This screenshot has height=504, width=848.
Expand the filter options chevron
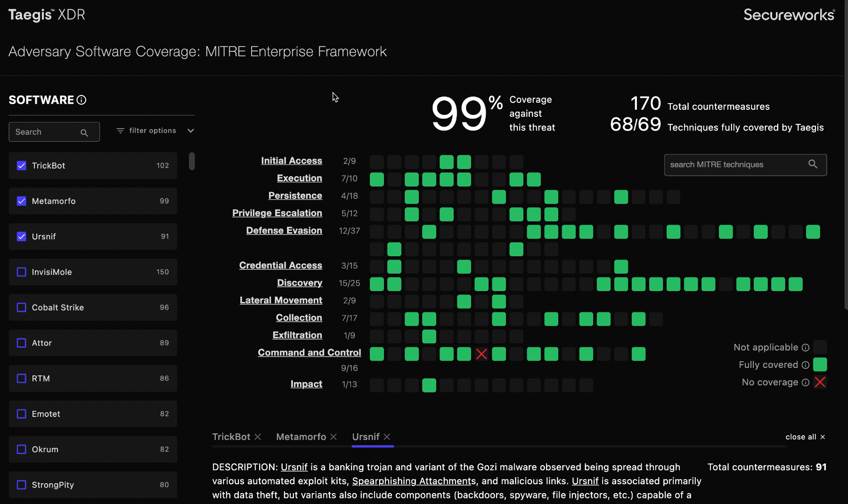click(x=191, y=130)
